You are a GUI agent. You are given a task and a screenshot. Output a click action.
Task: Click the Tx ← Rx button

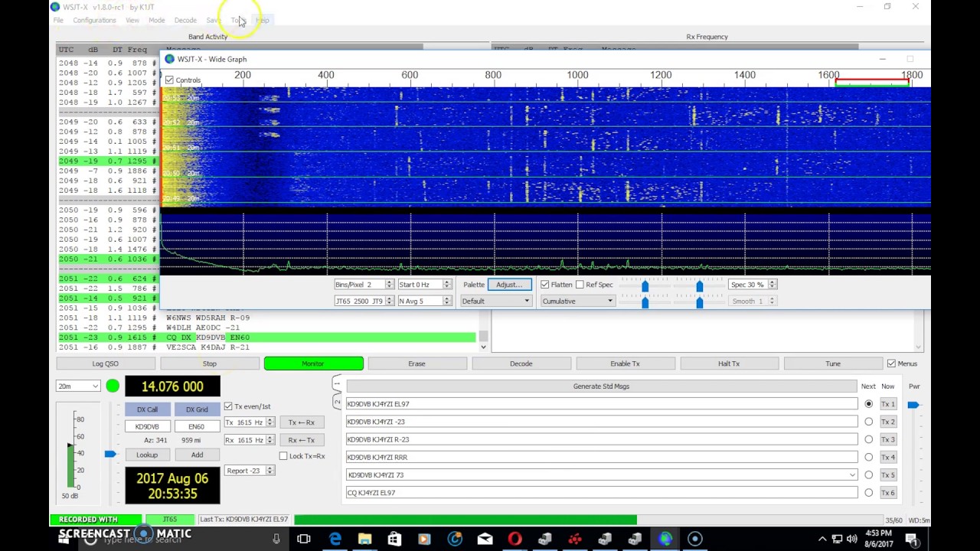pyautogui.click(x=302, y=422)
